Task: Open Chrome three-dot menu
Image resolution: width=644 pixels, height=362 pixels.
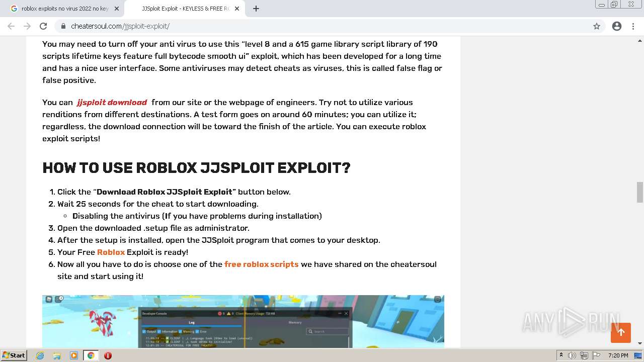Action: click(633, 26)
